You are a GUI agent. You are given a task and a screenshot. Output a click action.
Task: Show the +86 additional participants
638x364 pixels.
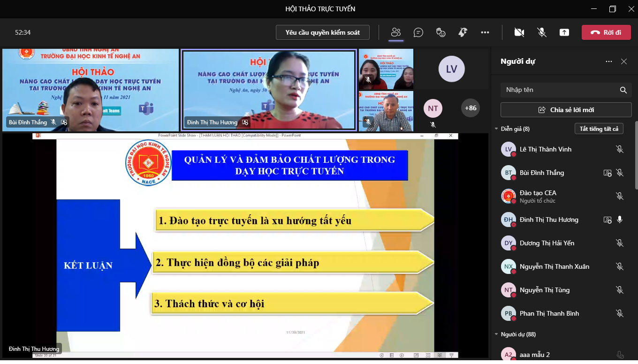click(x=471, y=108)
